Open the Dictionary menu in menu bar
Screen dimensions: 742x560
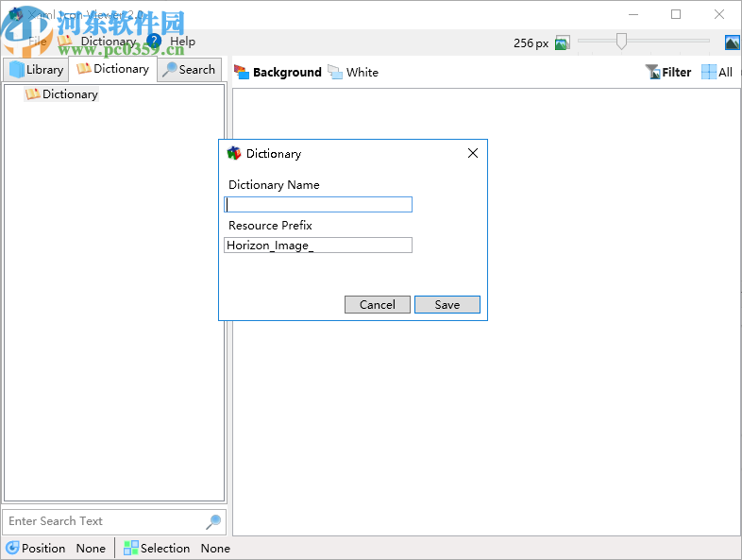(x=108, y=42)
